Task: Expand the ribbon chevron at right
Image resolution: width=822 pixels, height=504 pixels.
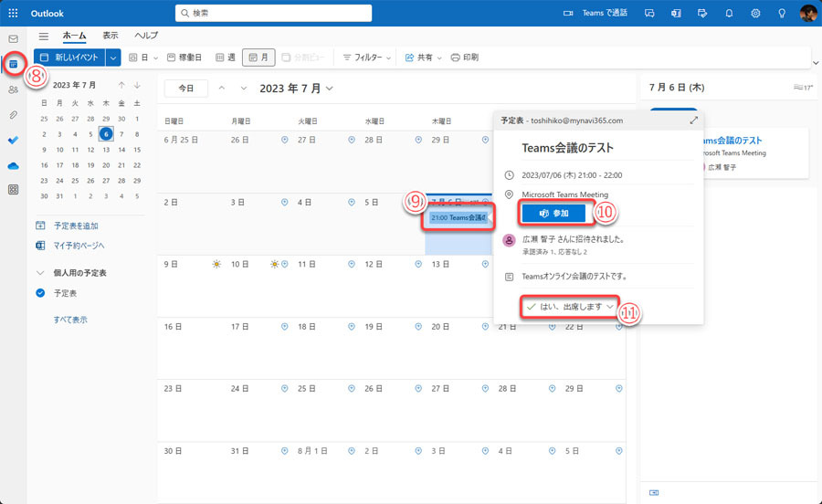Action: pyautogui.click(x=816, y=63)
